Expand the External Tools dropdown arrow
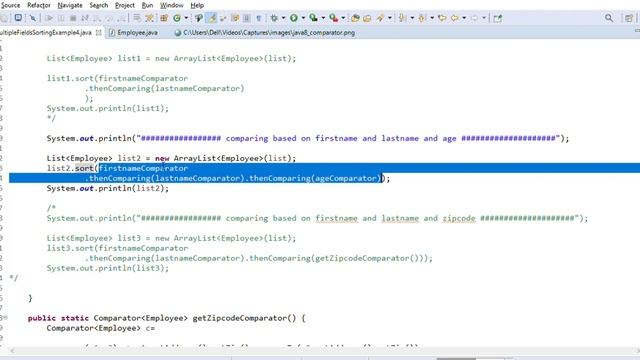 point(343,18)
